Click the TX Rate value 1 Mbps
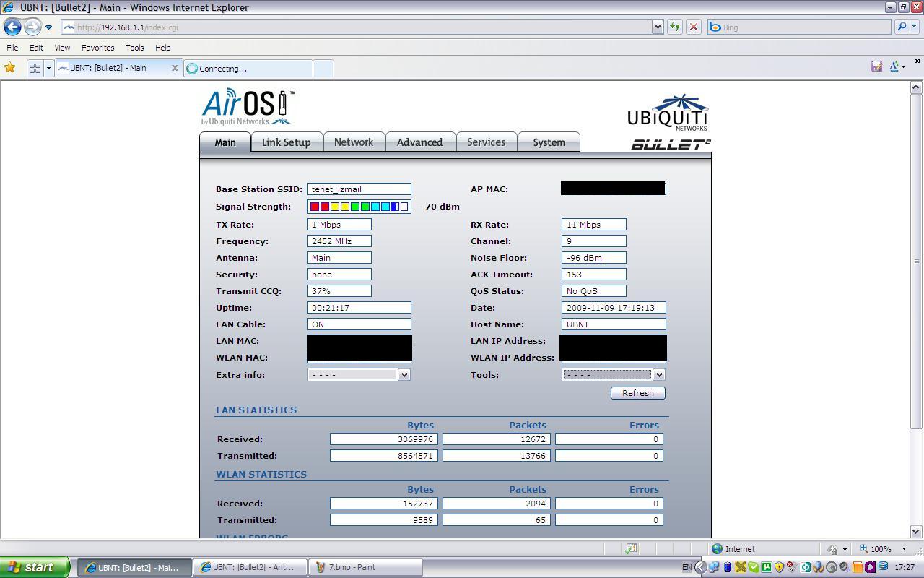924x578 pixels. click(x=339, y=225)
